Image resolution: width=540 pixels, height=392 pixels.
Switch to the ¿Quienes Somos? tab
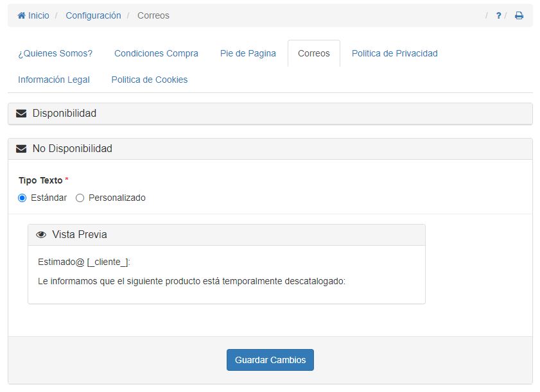(x=55, y=53)
